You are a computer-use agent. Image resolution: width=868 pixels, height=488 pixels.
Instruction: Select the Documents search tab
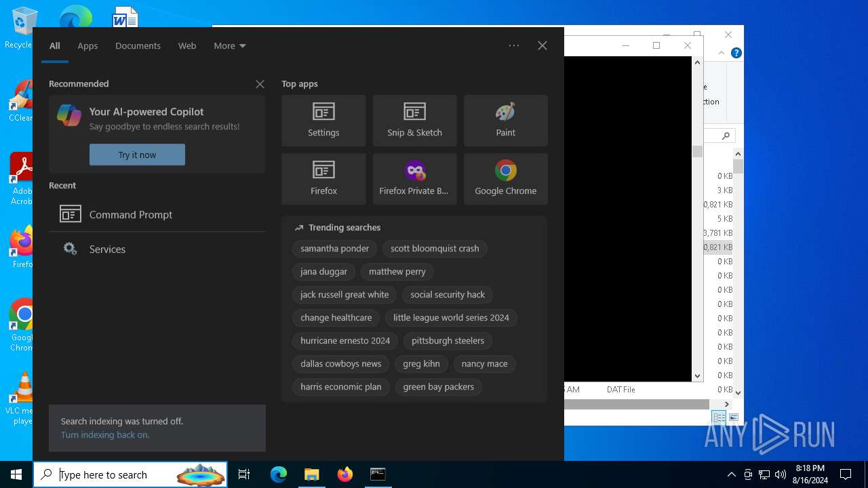[138, 45]
